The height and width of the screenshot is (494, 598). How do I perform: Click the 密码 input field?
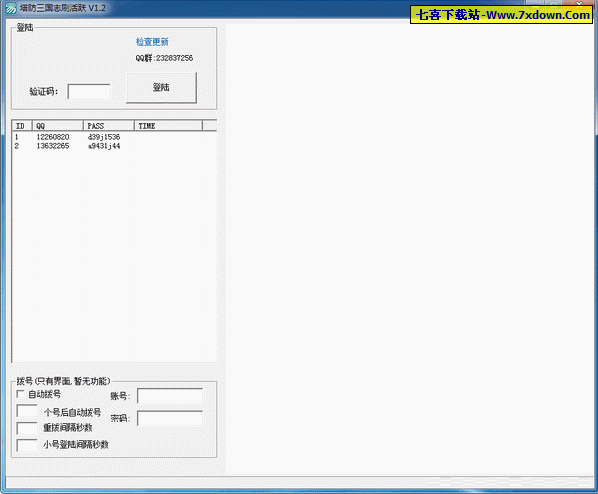[170, 418]
